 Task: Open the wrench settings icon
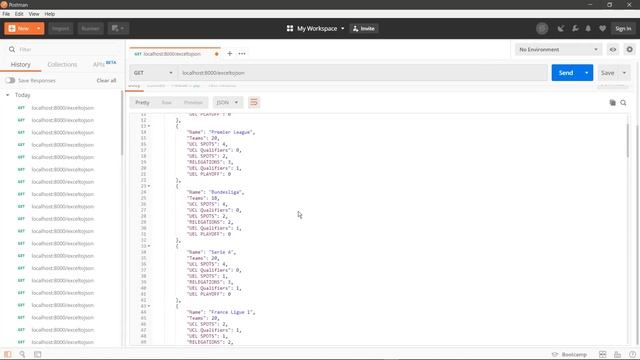coord(575,29)
